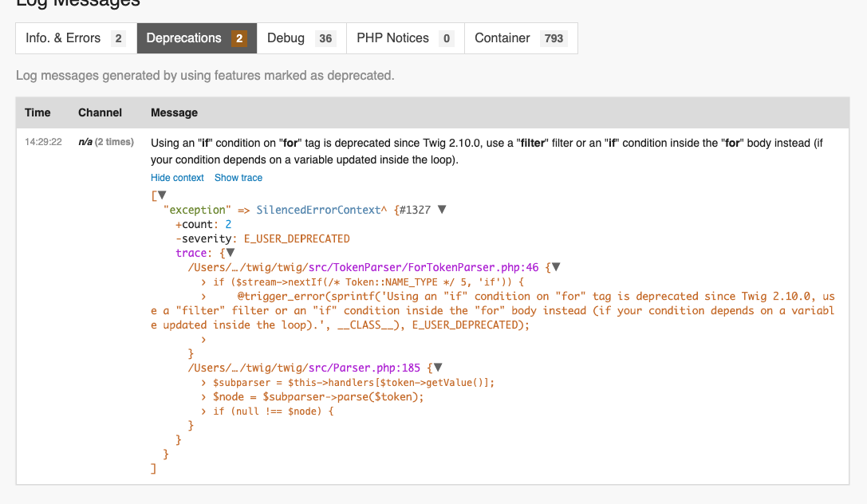
Task: Click the @trigger_error code line
Action: (x=493, y=310)
